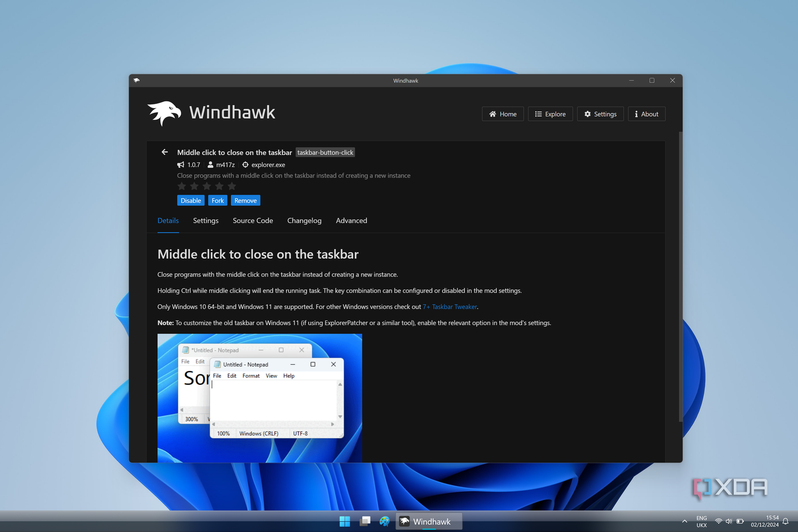
Task: Fork the mod using the Fork button
Action: 218,200
